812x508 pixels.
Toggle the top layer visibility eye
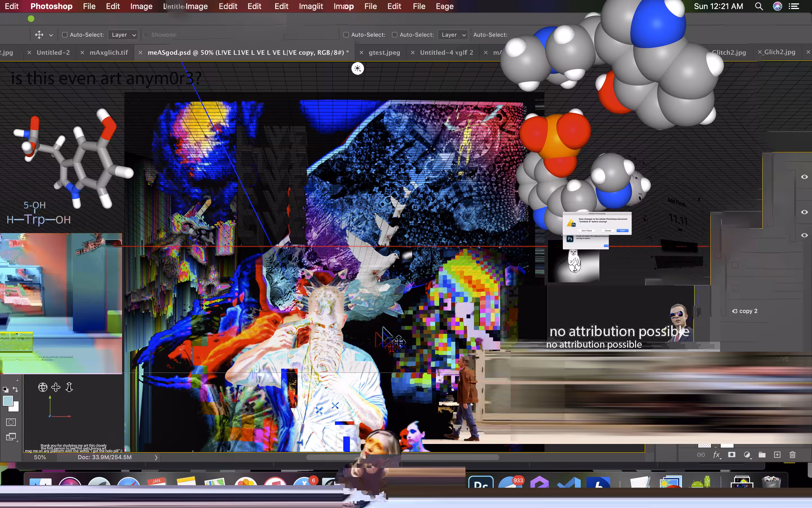pyautogui.click(x=804, y=177)
